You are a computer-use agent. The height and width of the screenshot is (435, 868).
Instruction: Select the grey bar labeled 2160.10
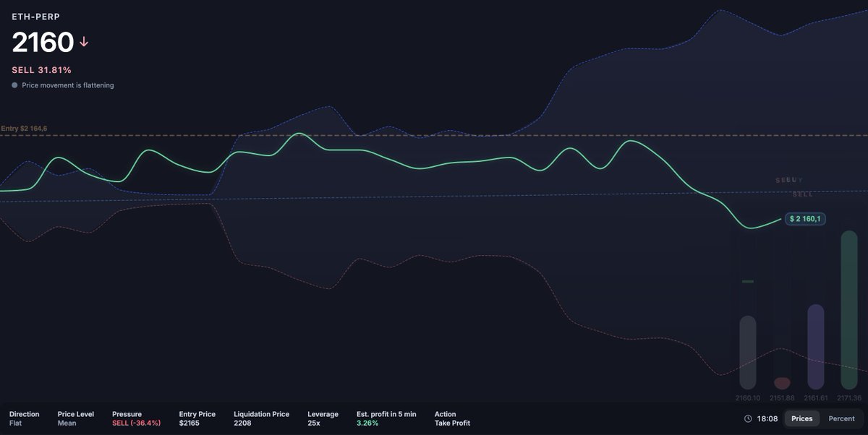click(747, 353)
